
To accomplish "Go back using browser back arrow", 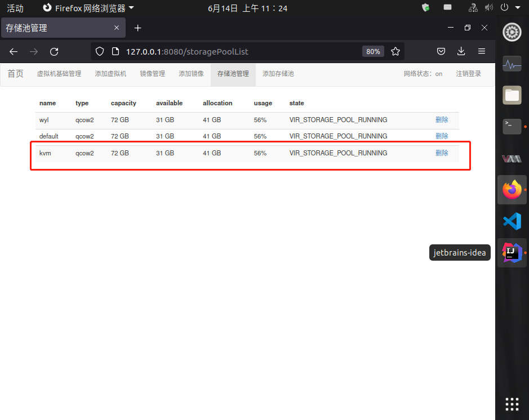I will [14, 52].
